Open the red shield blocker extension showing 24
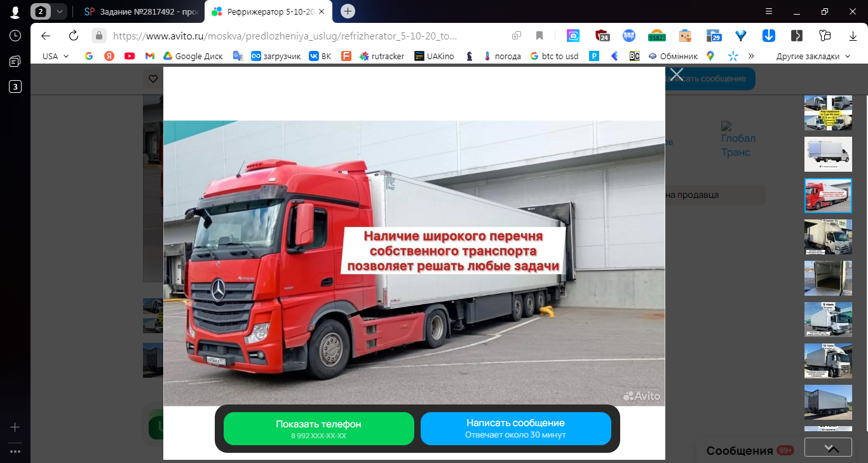Screen dimensions: 868x463 (602, 36)
